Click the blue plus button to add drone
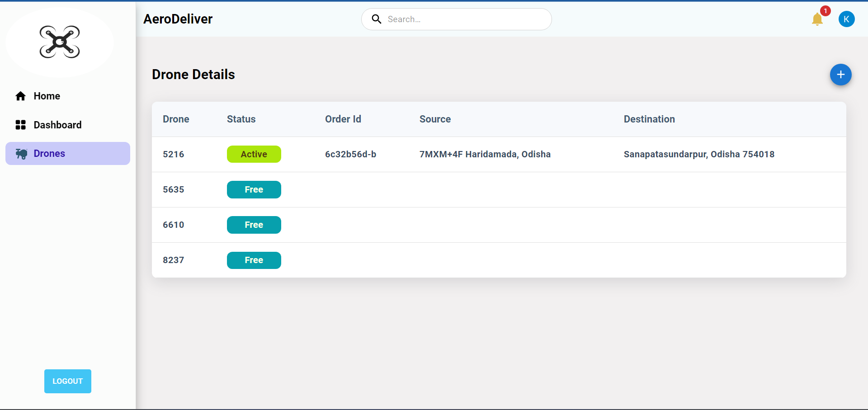 840,75
